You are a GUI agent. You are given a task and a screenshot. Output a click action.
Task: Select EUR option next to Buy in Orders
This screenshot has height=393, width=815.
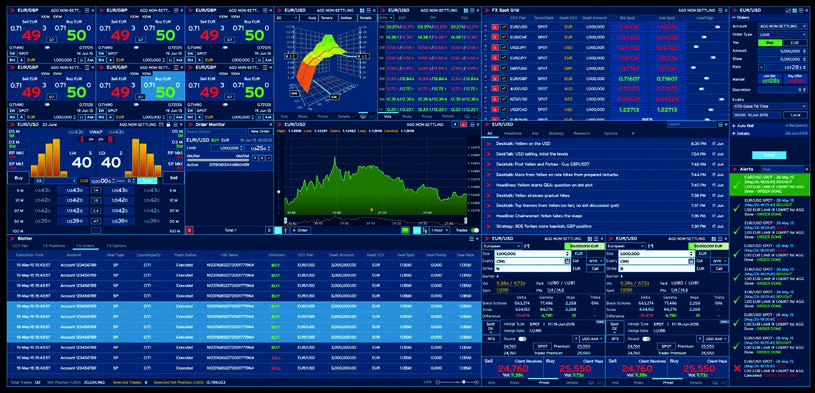[x=795, y=43]
